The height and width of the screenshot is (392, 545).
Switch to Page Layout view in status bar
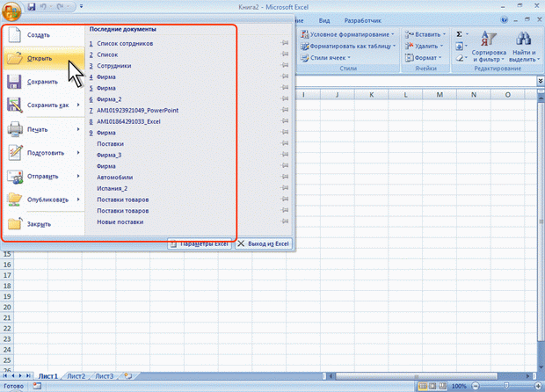tap(432, 386)
